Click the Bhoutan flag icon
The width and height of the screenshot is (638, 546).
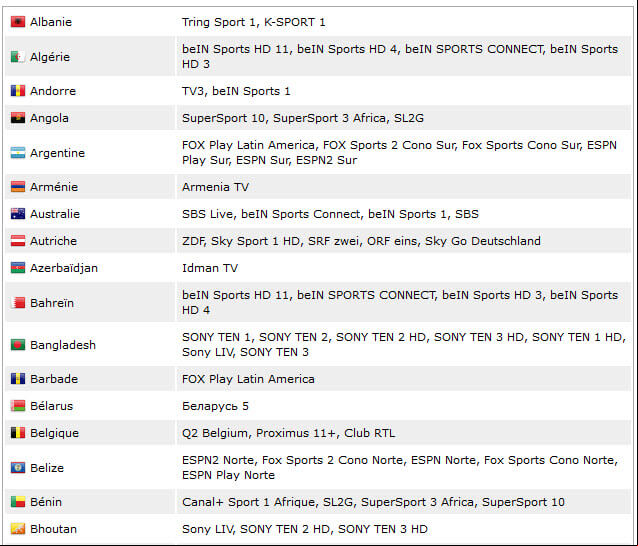tap(18, 529)
